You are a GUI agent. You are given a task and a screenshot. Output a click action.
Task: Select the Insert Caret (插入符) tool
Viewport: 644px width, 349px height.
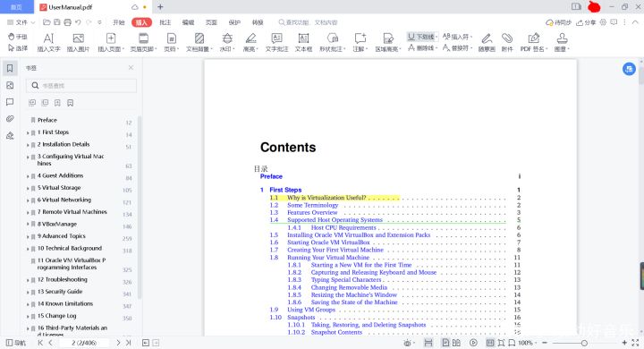point(458,37)
